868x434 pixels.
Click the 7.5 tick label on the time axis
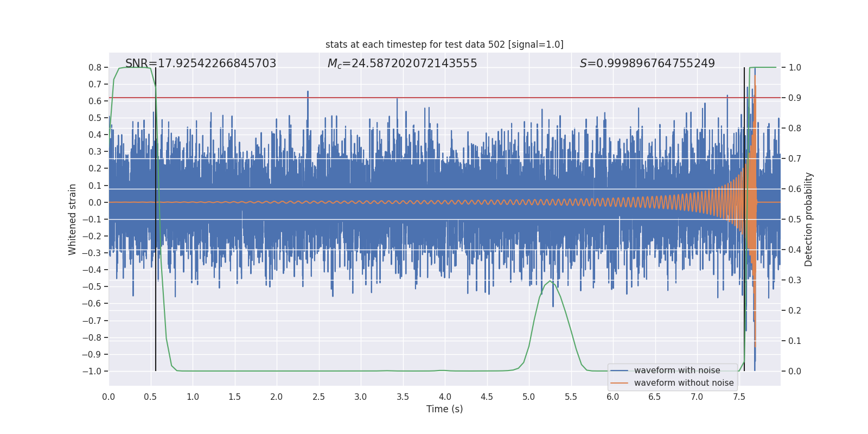click(x=739, y=397)
